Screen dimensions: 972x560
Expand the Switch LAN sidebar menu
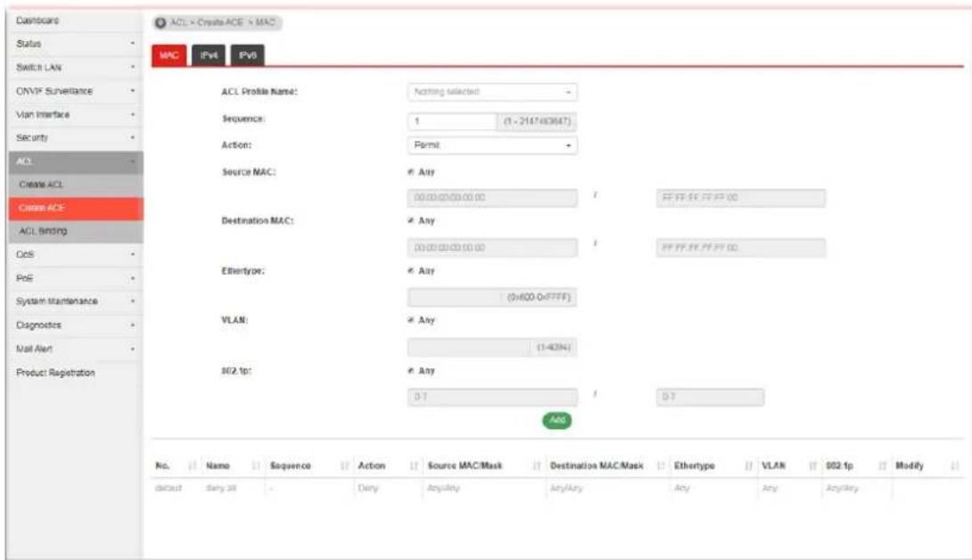(x=76, y=67)
